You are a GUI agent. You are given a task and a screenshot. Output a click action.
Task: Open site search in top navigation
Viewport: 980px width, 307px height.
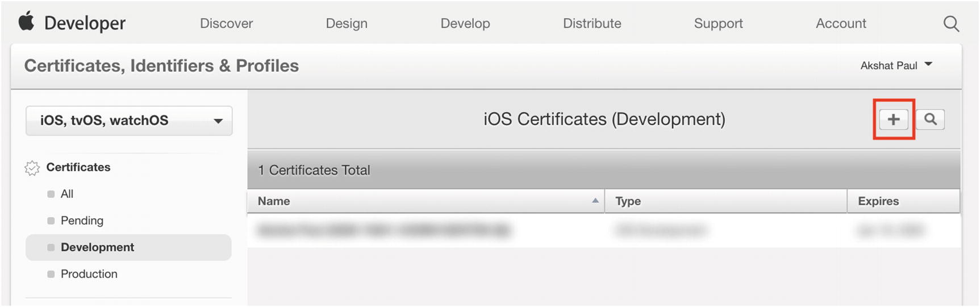pos(950,24)
